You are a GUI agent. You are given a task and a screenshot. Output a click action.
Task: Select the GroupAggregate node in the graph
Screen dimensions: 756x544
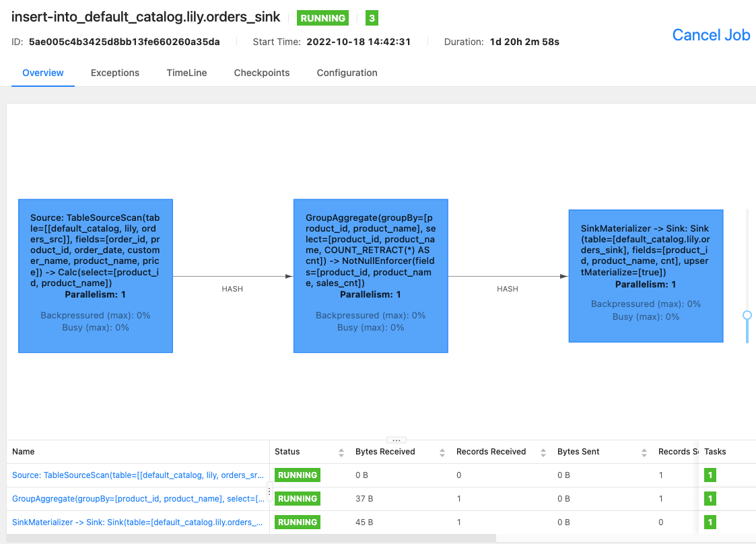click(x=370, y=275)
